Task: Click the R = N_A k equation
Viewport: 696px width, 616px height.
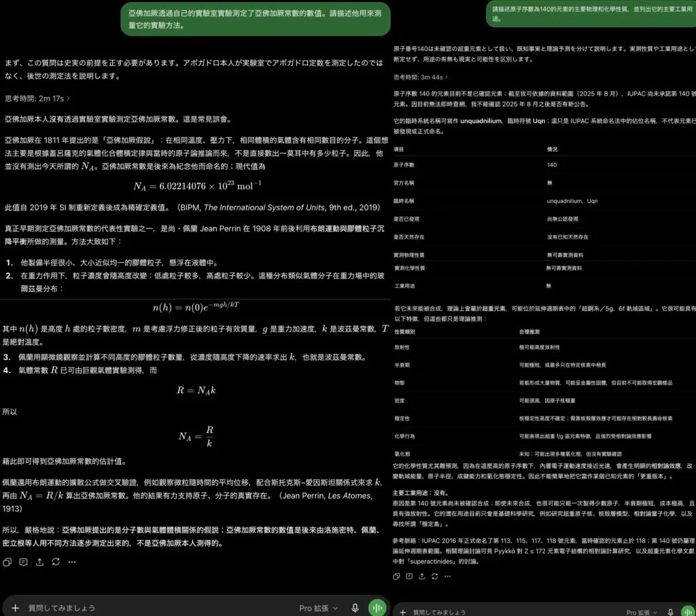Action: pyautogui.click(x=196, y=391)
